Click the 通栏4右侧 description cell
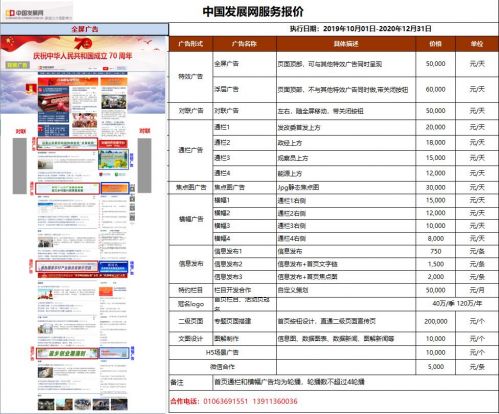 (346, 239)
